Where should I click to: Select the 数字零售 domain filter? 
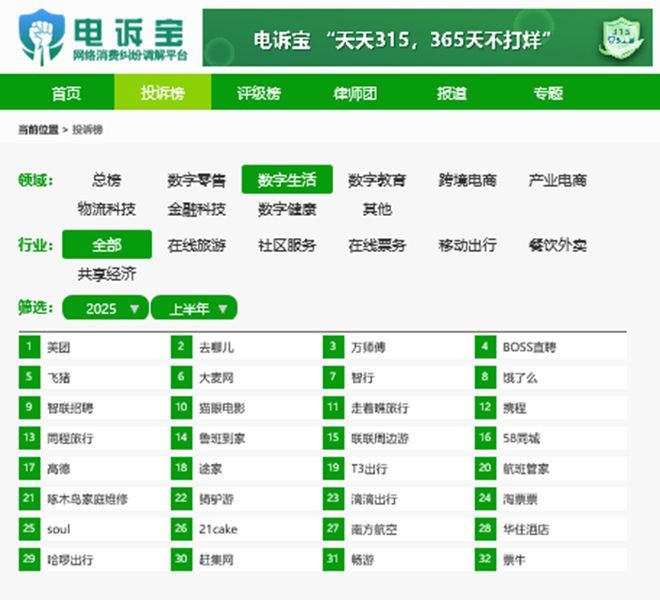[197, 180]
